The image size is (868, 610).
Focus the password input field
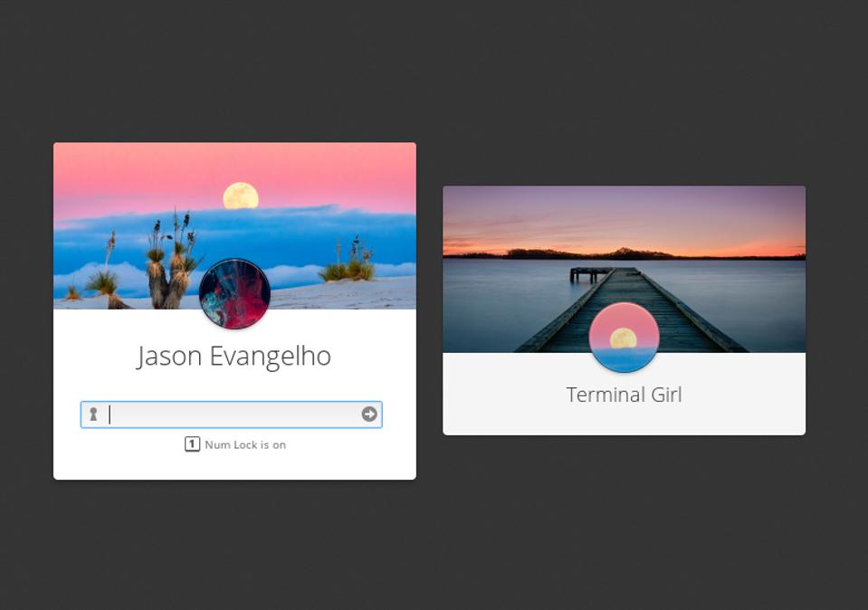(231, 415)
